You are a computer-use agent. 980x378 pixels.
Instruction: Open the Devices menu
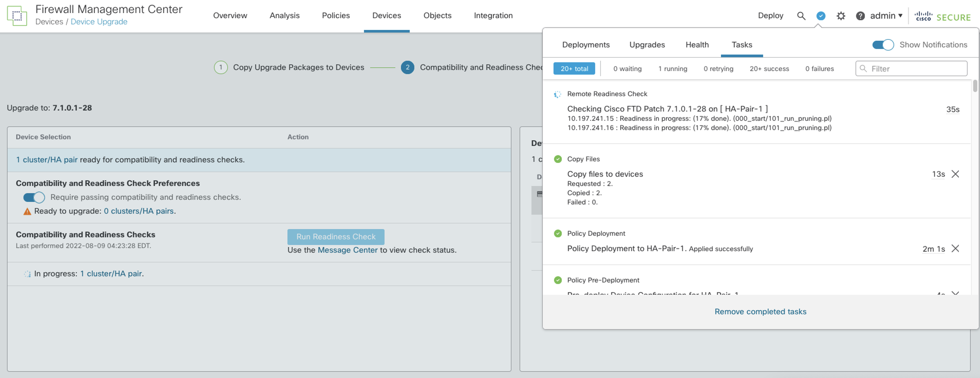387,15
